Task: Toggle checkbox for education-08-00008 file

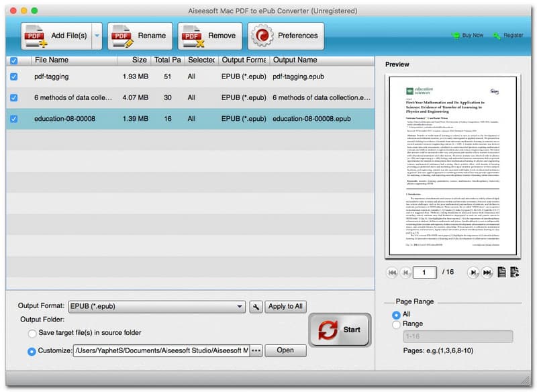Action: 15,119
